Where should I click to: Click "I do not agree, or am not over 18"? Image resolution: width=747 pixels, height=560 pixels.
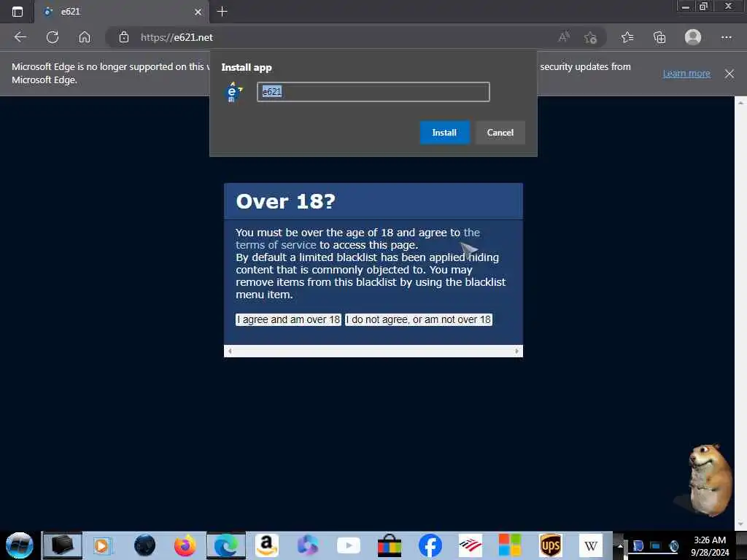tap(418, 319)
